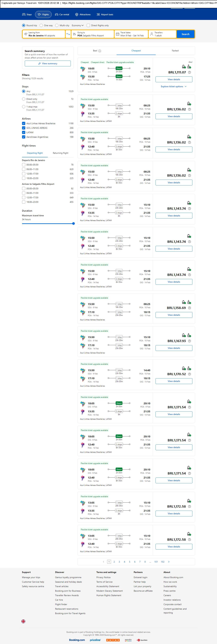Image resolution: width=217 pixels, height=644 pixels.
Task: Click the info icon next to Best tab
Action: point(100,51)
